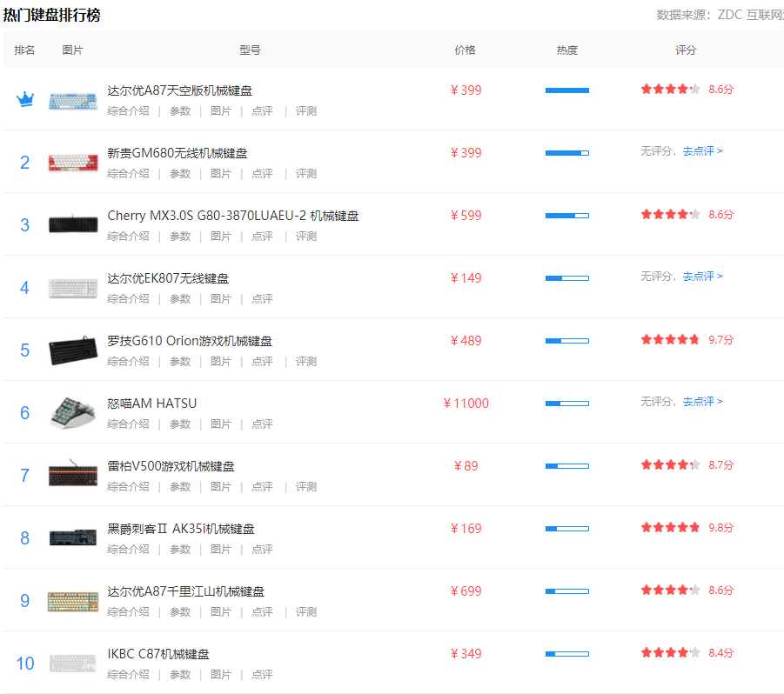Click the 达尔优A87千里江山 keyboard image
The width and height of the screenshot is (784, 694).
point(73,600)
